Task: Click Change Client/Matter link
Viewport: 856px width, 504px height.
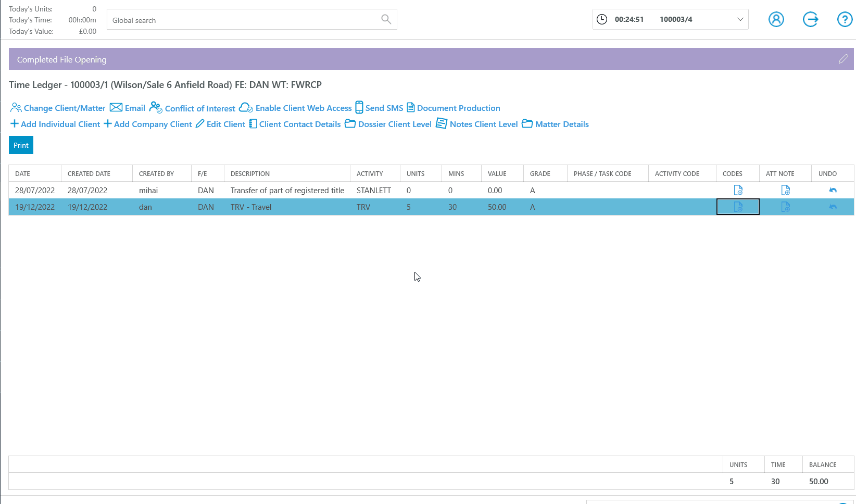Action: point(58,108)
